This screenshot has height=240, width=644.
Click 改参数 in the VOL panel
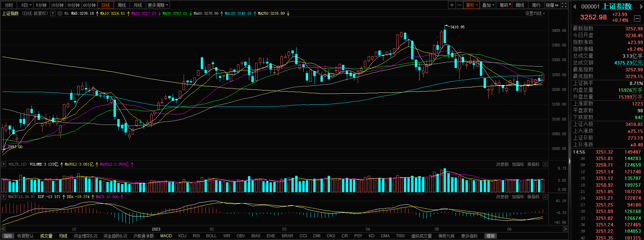point(502,165)
